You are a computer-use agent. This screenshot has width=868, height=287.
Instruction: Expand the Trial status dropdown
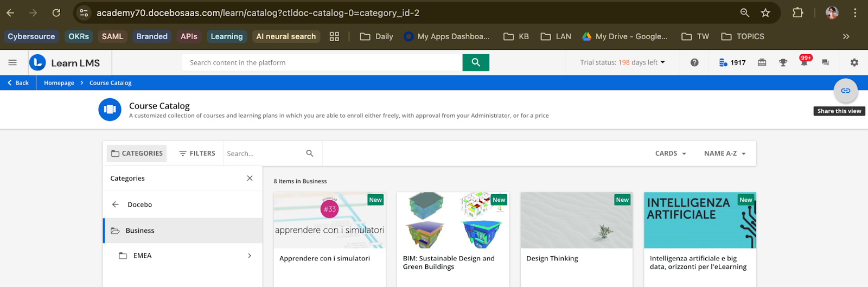pos(622,62)
